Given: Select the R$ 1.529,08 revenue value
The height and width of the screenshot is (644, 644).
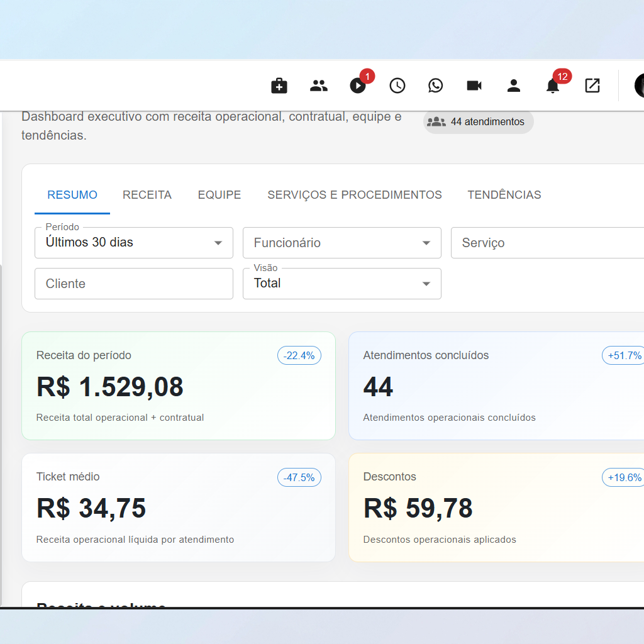Looking at the screenshot, I should pyautogui.click(x=109, y=387).
